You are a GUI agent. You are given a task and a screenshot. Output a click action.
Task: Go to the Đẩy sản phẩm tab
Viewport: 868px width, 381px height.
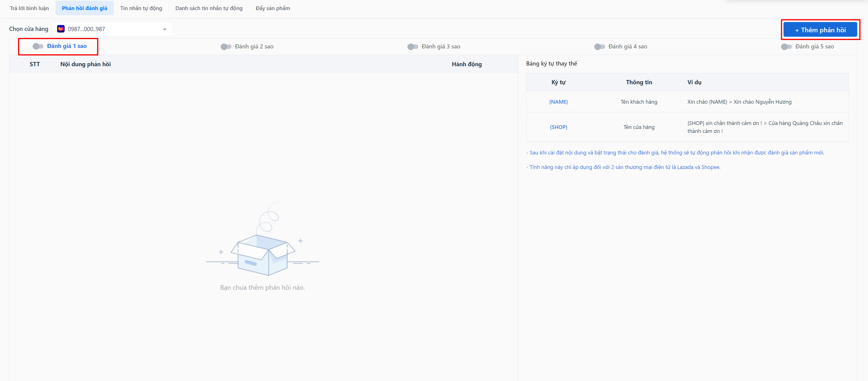273,8
